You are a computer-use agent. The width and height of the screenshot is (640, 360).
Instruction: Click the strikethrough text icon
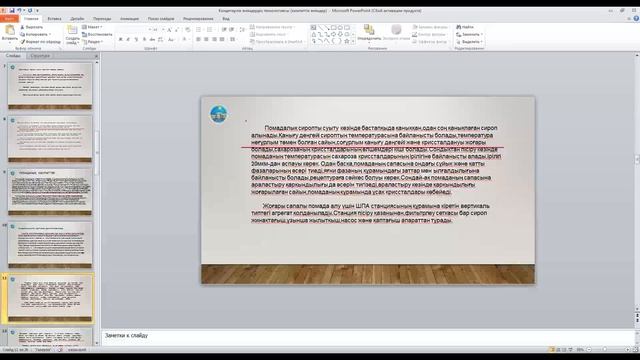tap(152, 40)
